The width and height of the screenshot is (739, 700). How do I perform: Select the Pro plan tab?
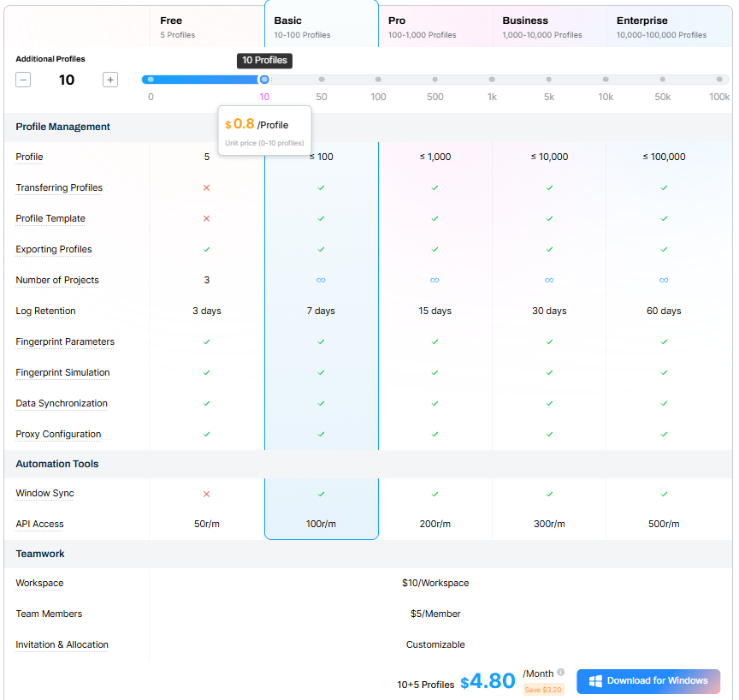point(435,26)
